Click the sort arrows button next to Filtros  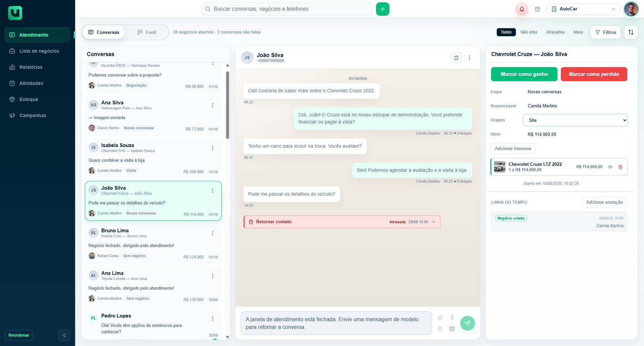coord(631,32)
